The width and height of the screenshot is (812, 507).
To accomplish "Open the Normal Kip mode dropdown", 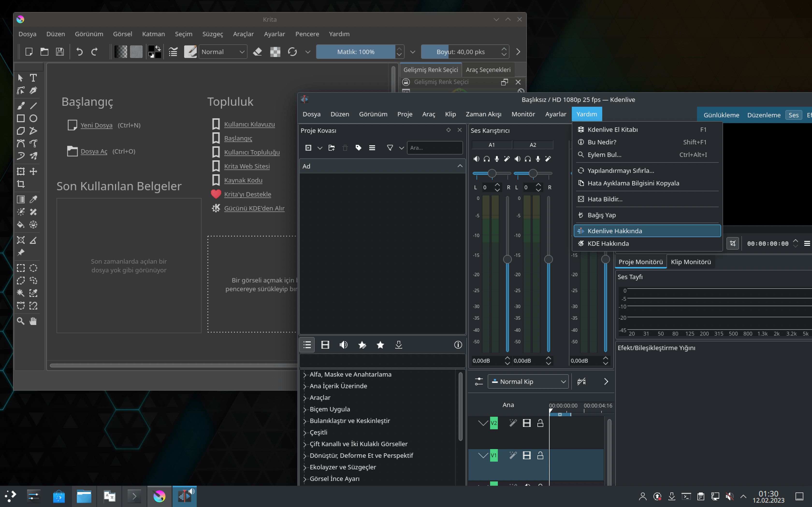I will click(x=528, y=382).
